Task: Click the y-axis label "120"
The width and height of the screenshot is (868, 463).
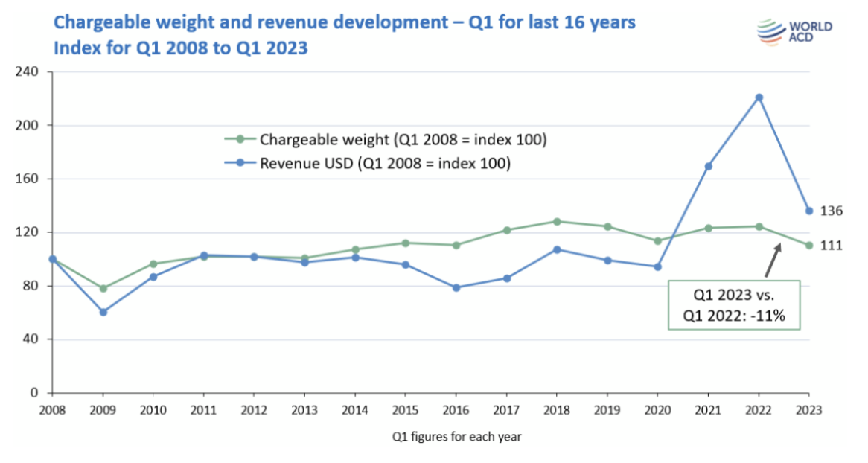Action: pyautogui.click(x=28, y=232)
